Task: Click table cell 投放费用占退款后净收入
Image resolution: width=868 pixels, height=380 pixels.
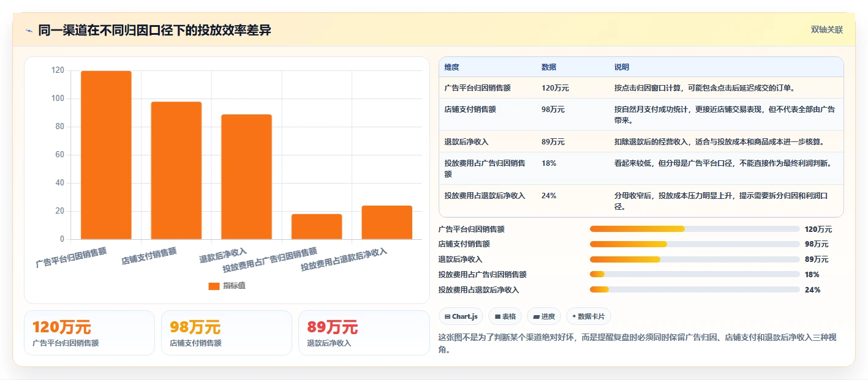Action: click(x=485, y=196)
